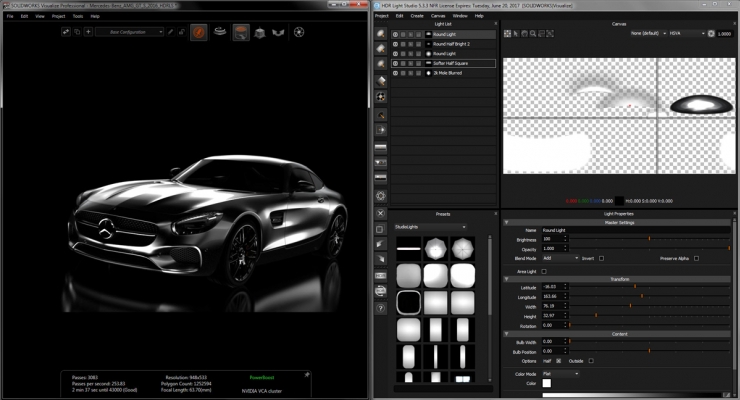Uncheck the Half option checkbox
Screen dimensions: 740x400
(x=559, y=361)
